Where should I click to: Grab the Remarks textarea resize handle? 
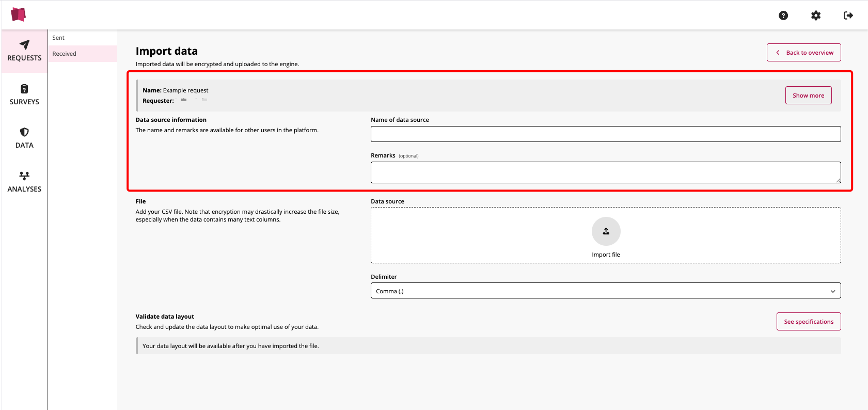tap(838, 180)
